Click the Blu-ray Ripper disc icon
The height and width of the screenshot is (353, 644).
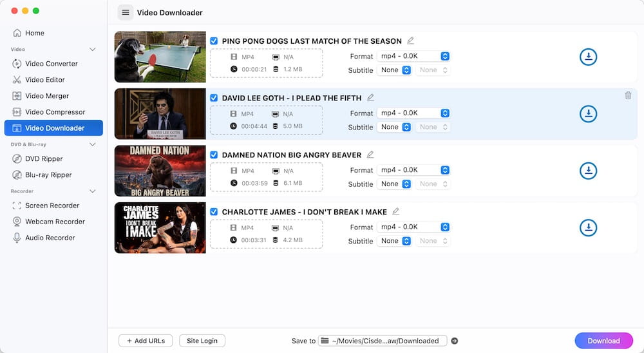click(17, 175)
